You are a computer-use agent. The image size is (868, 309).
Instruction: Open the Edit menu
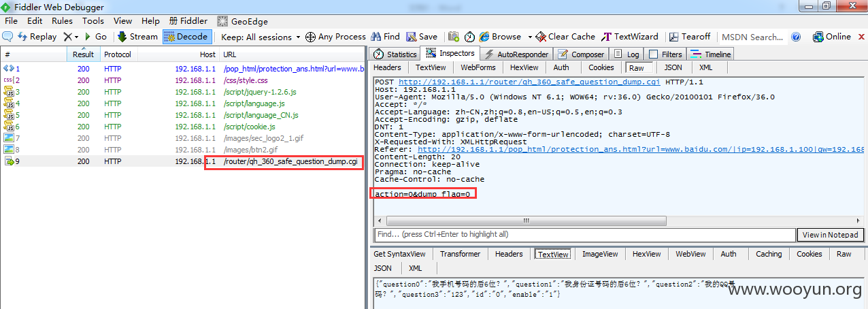click(x=35, y=21)
